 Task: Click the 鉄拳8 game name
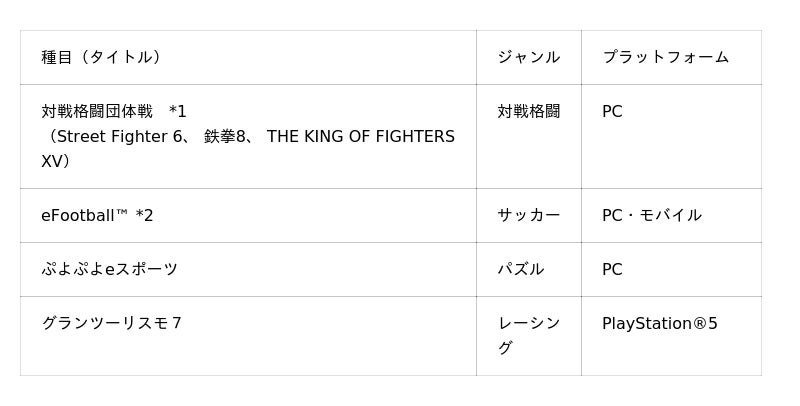pyautogui.click(x=229, y=136)
